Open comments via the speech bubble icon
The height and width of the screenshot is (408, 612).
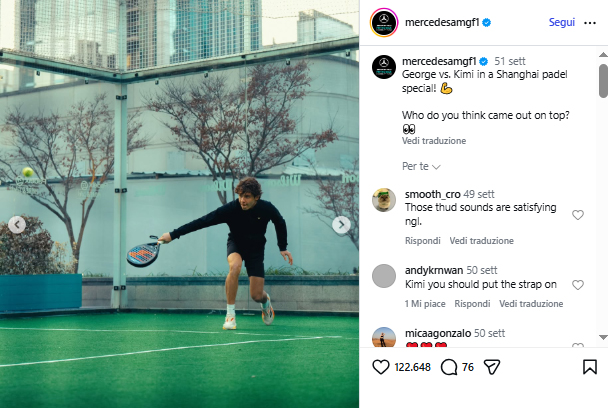coord(449,367)
